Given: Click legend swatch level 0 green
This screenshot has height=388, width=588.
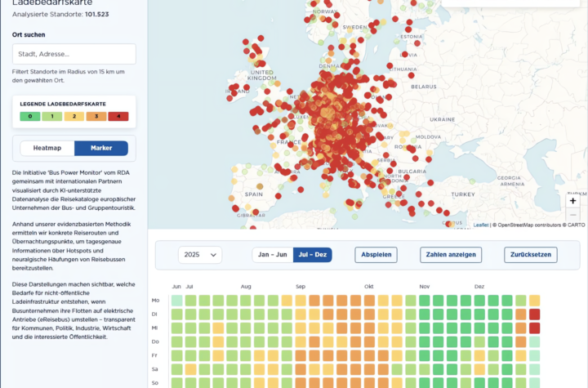Looking at the screenshot, I should tap(30, 116).
